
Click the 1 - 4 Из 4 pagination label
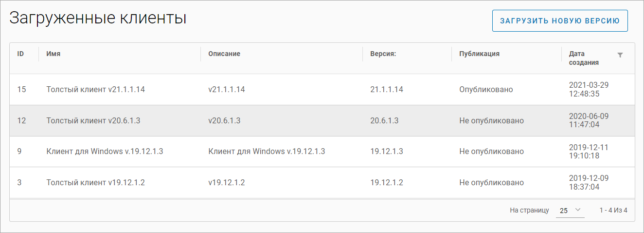613,211
